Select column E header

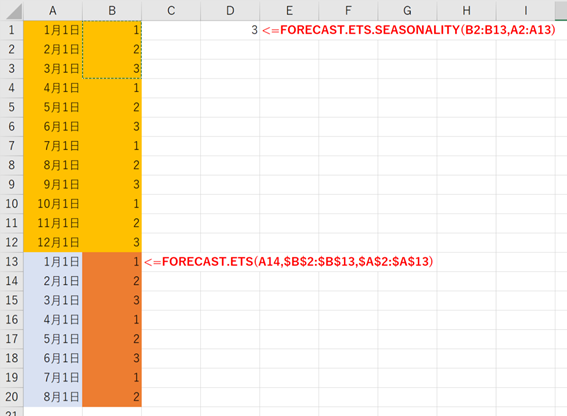coord(289,10)
